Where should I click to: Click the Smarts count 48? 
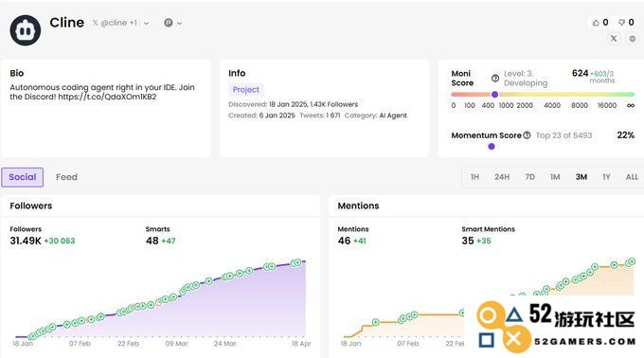(x=152, y=241)
